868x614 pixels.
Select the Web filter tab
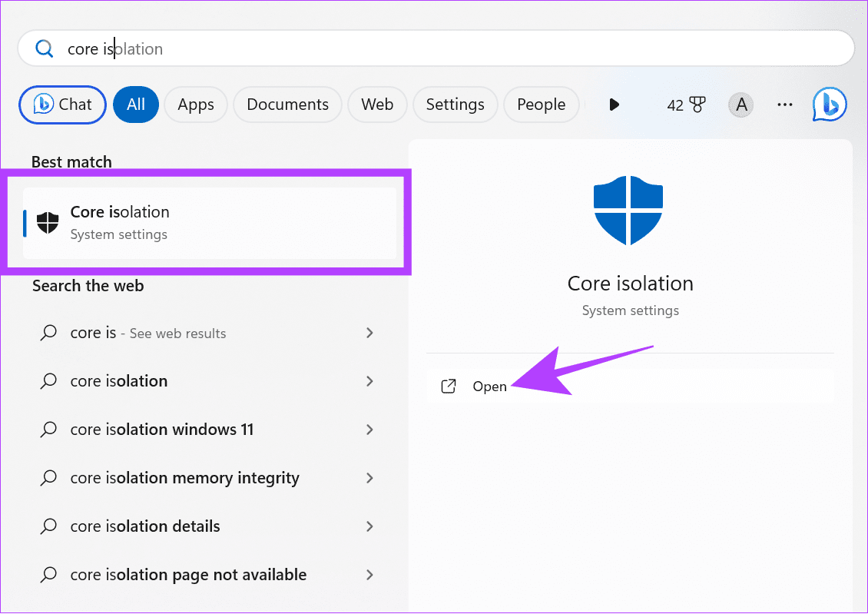click(377, 105)
